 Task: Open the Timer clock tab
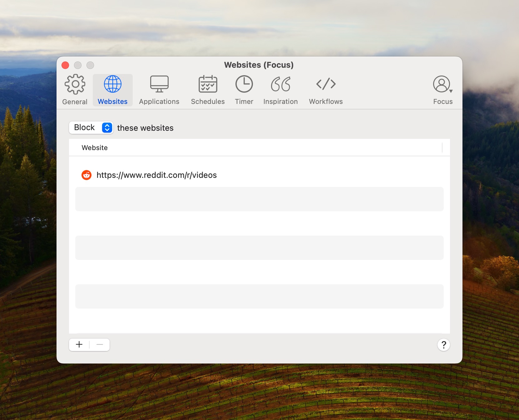(x=244, y=90)
